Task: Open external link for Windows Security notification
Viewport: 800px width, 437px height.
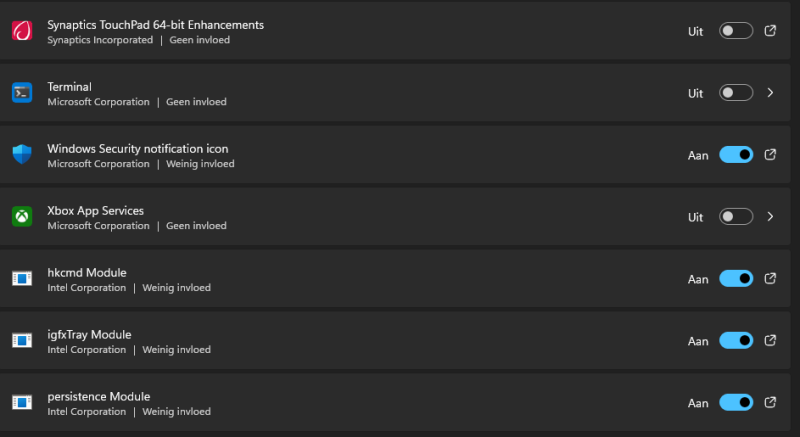Action: (770, 155)
